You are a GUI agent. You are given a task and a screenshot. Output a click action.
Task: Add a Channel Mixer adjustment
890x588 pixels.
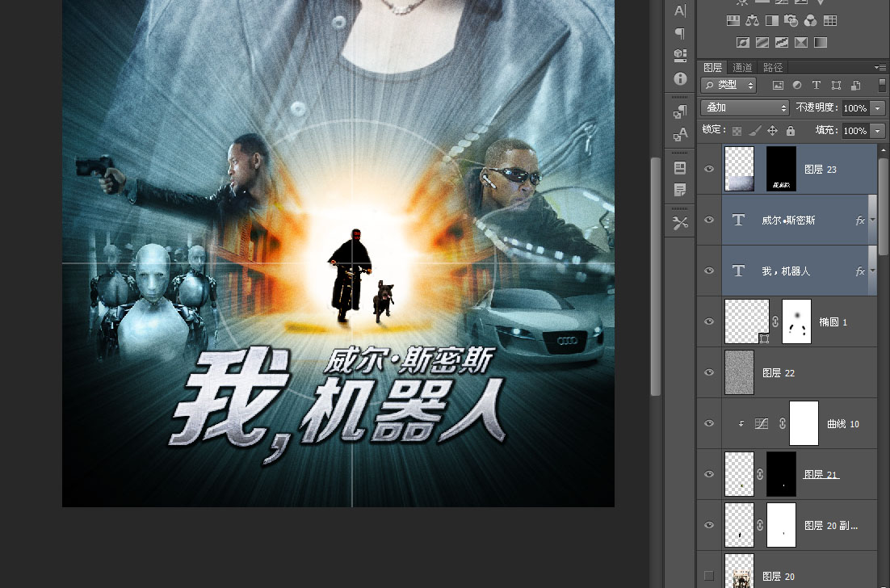[x=811, y=21]
